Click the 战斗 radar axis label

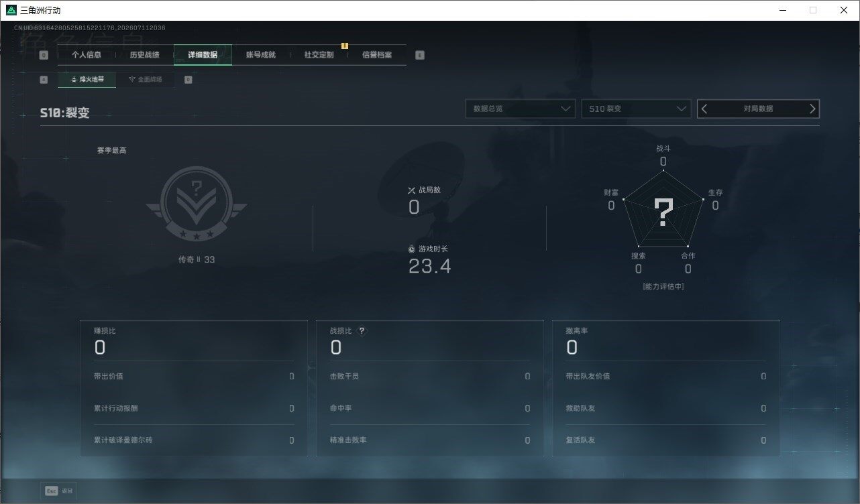663,149
